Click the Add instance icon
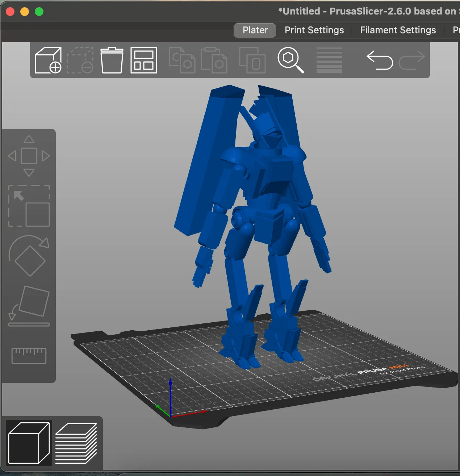The image size is (460, 476). [x=252, y=60]
